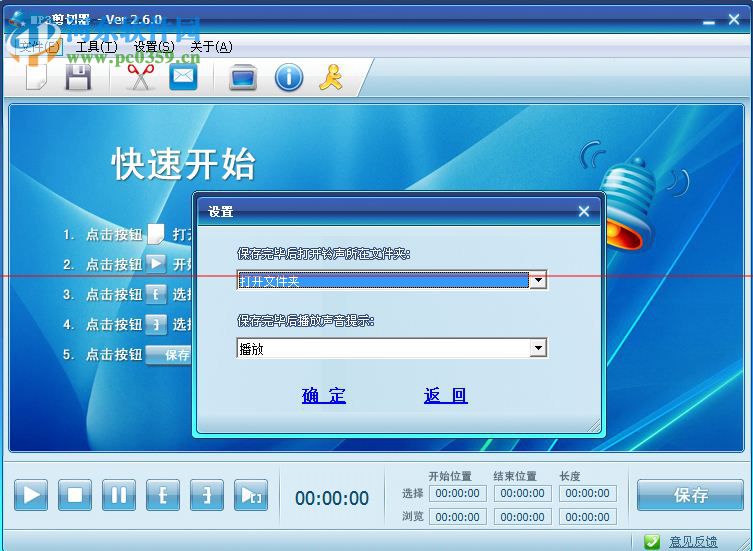The height and width of the screenshot is (551, 753).
Task: Click the left bracket icon in step 3
Action: [x=156, y=294]
